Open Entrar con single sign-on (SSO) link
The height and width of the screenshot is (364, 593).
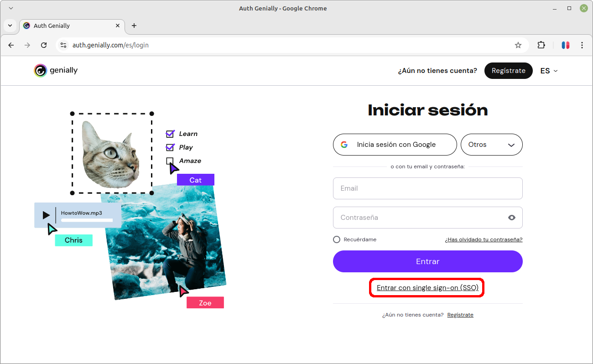[427, 288]
